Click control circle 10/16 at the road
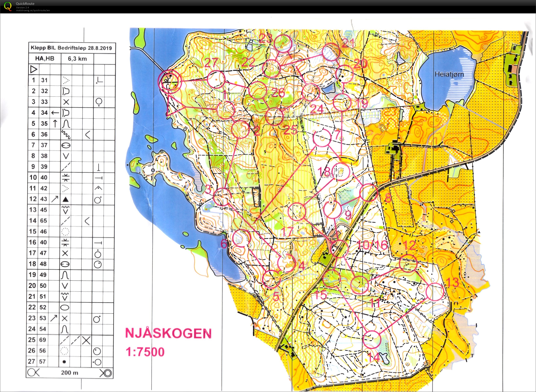 coord(340,249)
